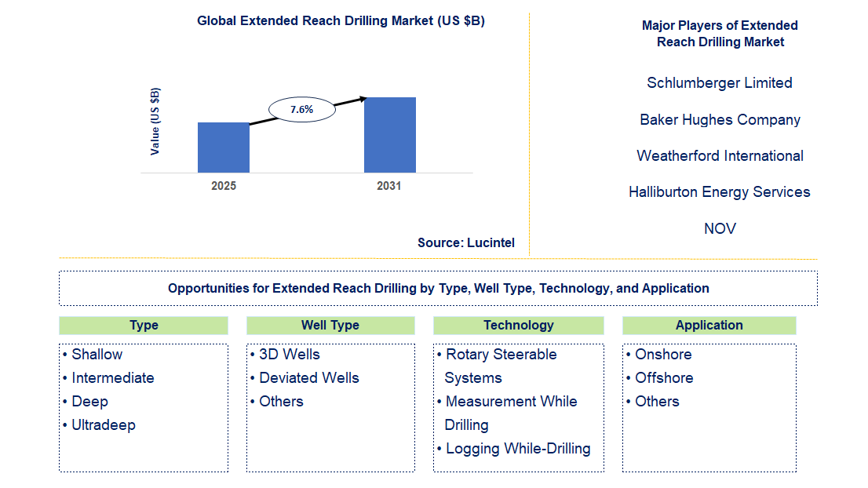Select 'Others' under Well Type
This screenshot has width=868, height=488.
[x=281, y=402]
